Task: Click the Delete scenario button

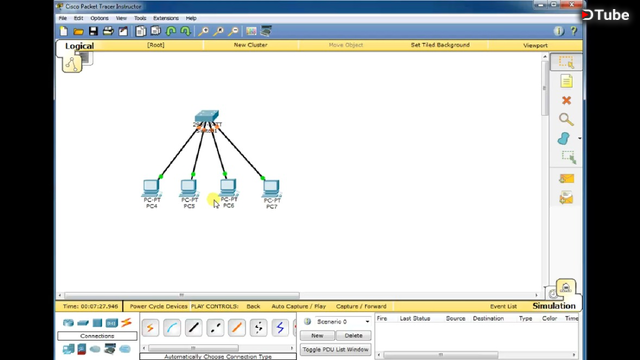Action: click(353, 336)
